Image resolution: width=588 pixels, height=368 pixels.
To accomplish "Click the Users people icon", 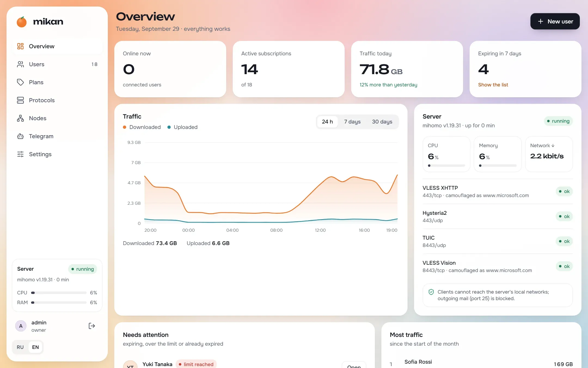I will 20,64.
